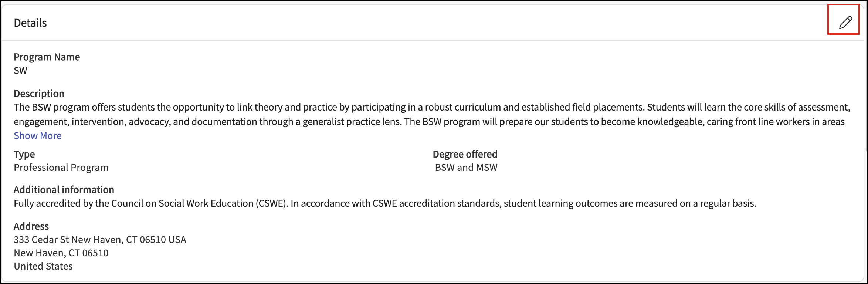Click the second line of description text

[x=429, y=122]
